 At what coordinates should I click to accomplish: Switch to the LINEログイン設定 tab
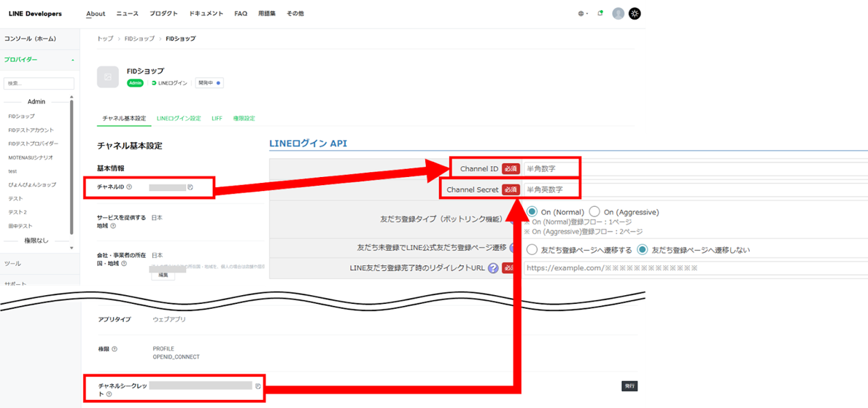click(179, 118)
